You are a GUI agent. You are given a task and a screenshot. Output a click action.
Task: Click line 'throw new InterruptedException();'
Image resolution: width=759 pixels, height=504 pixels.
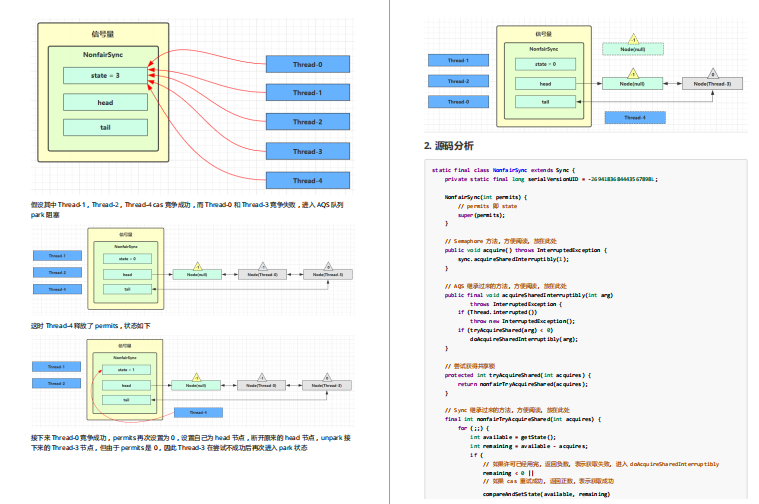click(522, 321)
